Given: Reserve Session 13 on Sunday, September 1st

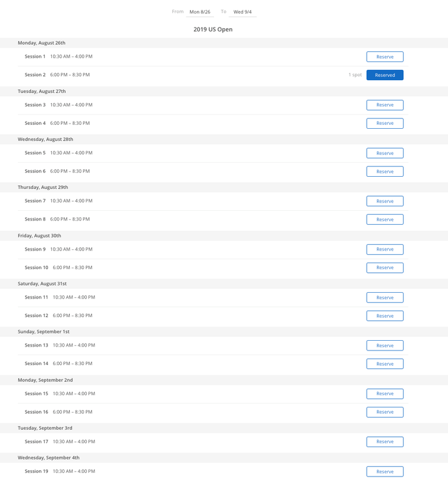Looking at the screenshot, I should coord(385,346).
